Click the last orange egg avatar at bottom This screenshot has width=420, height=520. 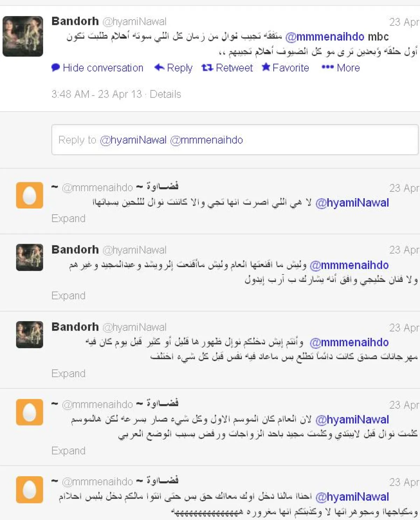29,490
